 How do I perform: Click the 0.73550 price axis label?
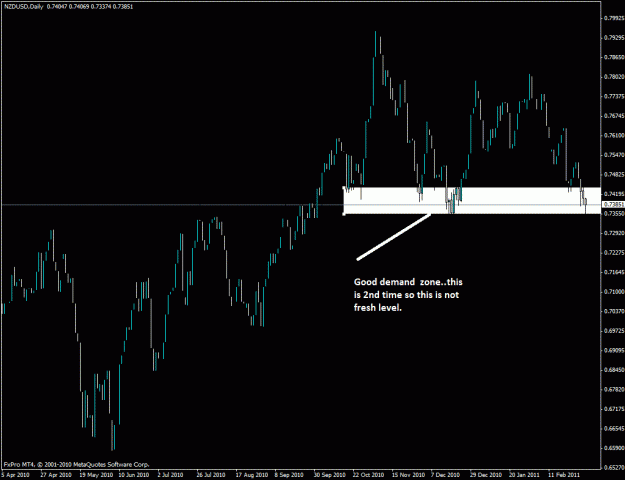pos(615,214)
